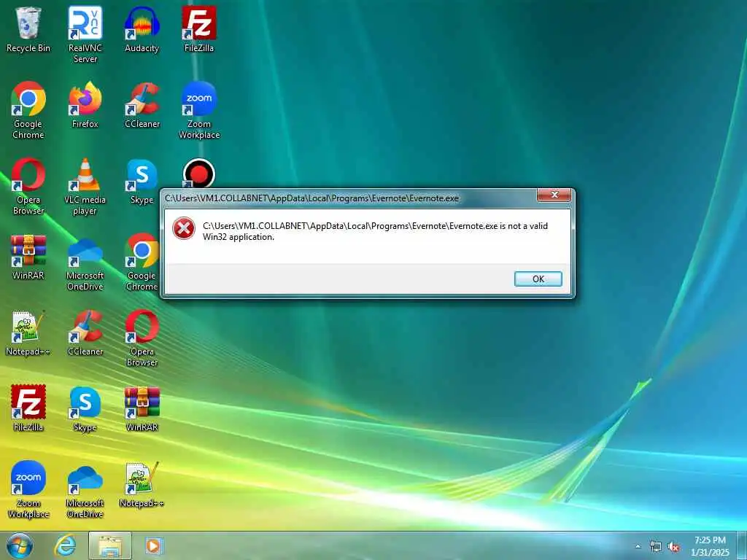Click OK in the Evernote error dialog
This screenshot has width=747, height=560.
[538, 279]
